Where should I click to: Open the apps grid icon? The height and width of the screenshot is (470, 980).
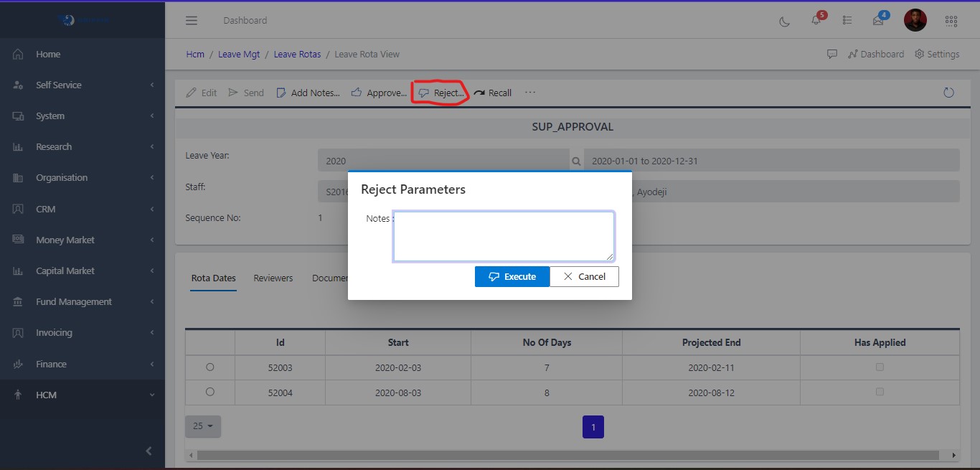[x=951, y=21]
